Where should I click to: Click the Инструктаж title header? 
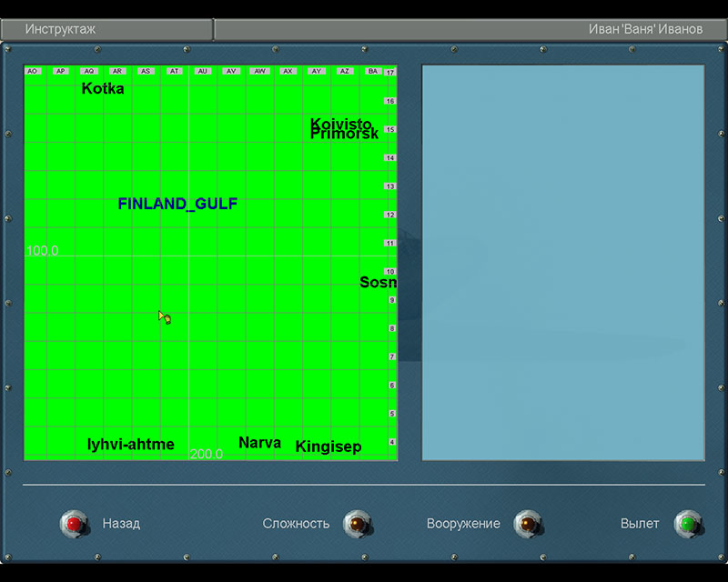60,29
